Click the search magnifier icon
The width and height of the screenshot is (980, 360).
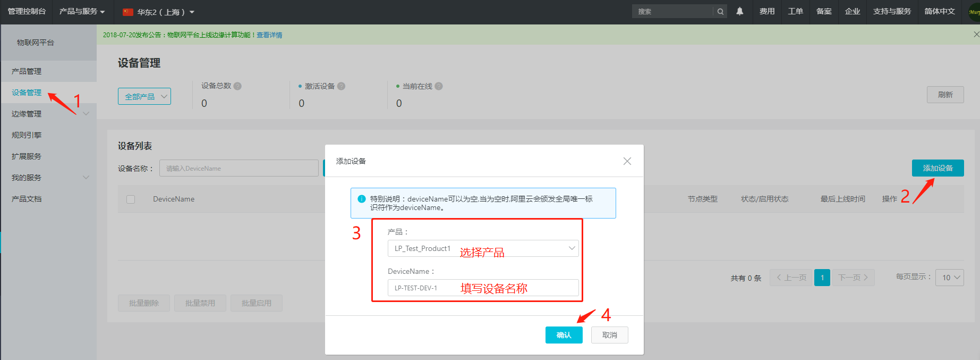tap(720, 12)
